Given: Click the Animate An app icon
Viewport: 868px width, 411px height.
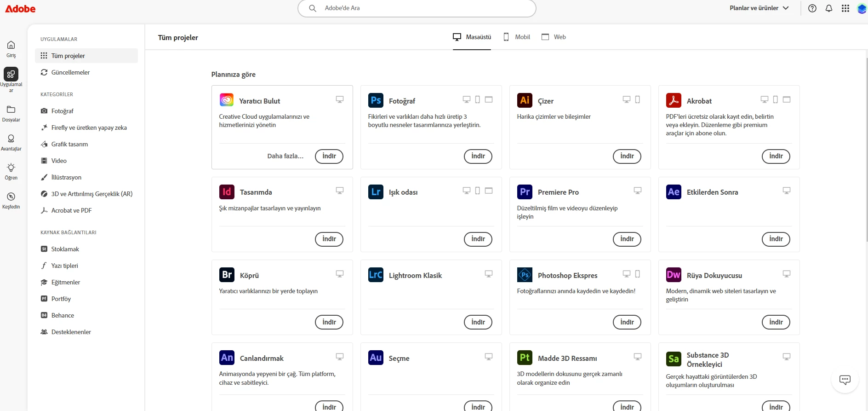Looking at the screenshot, I should pos(227,358).
